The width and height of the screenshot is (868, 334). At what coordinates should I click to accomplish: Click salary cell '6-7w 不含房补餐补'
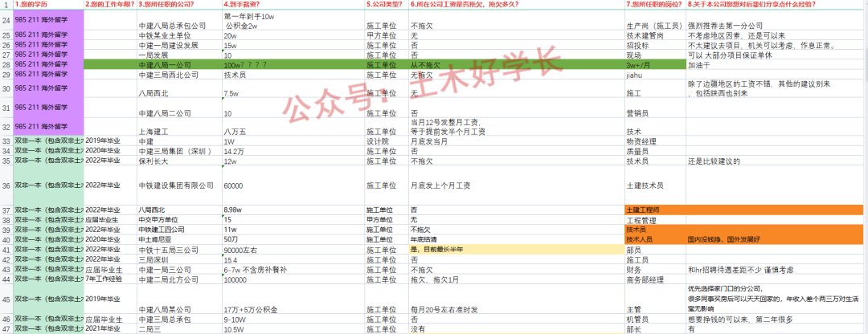point(293,269)
